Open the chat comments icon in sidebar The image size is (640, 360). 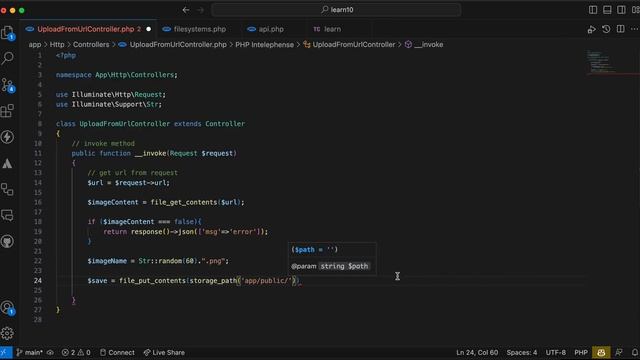[x=8, y=215]
